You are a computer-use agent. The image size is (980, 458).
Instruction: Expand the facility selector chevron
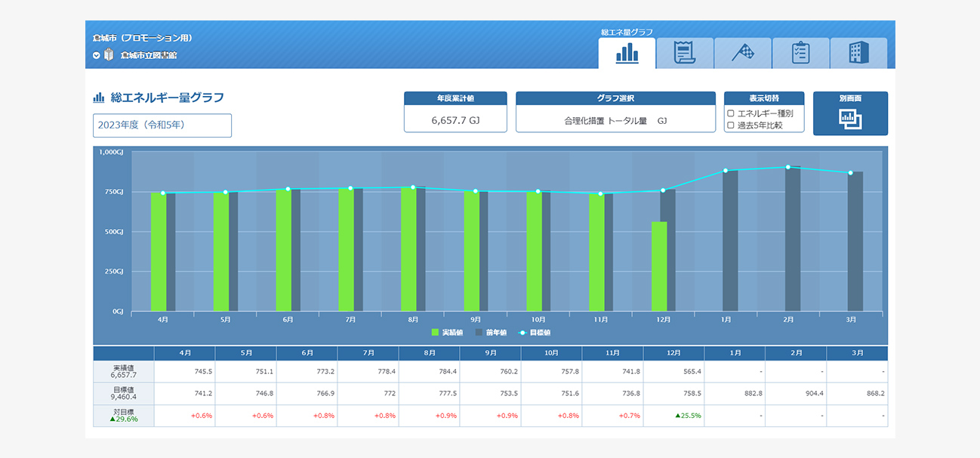coord(96,55)
